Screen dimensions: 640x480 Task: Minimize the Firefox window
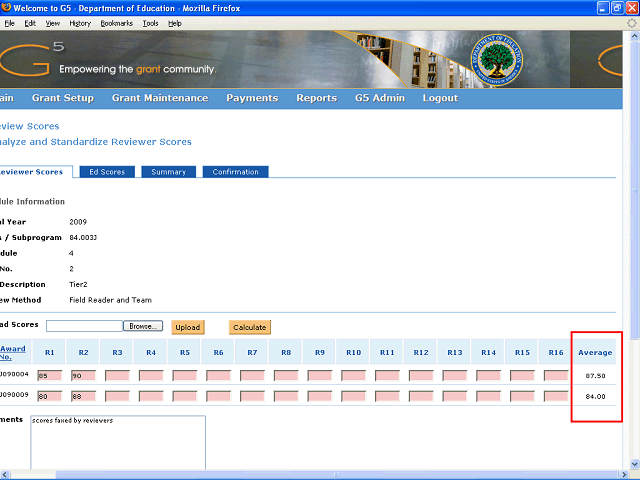pyautogui.click(x=604, y=8)
